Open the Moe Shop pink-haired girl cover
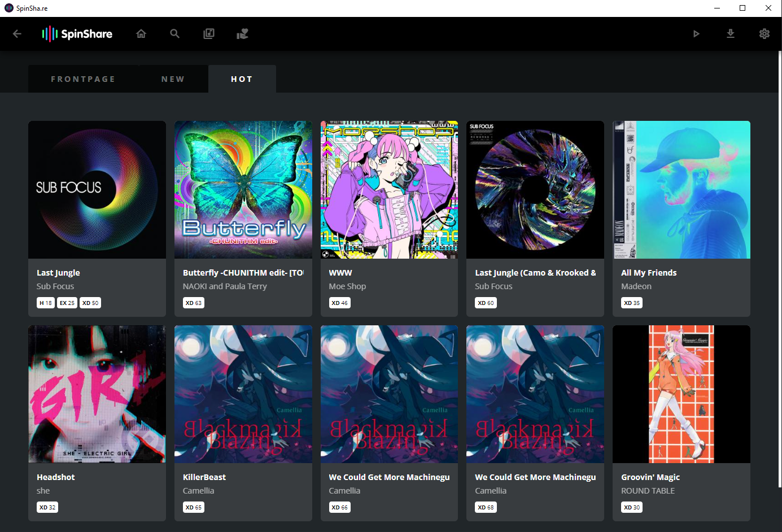The width and height of the screenshot is (782, 532). coord(390,190)
